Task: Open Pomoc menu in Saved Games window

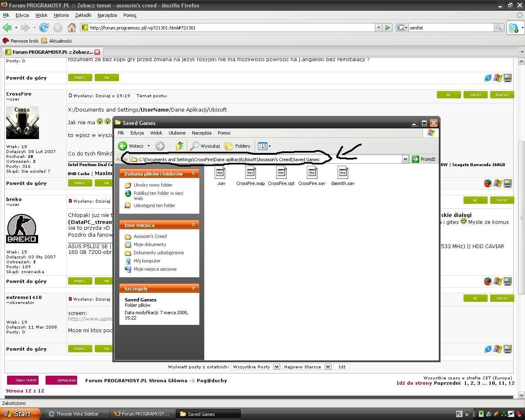Action: (x=224, y=133)
